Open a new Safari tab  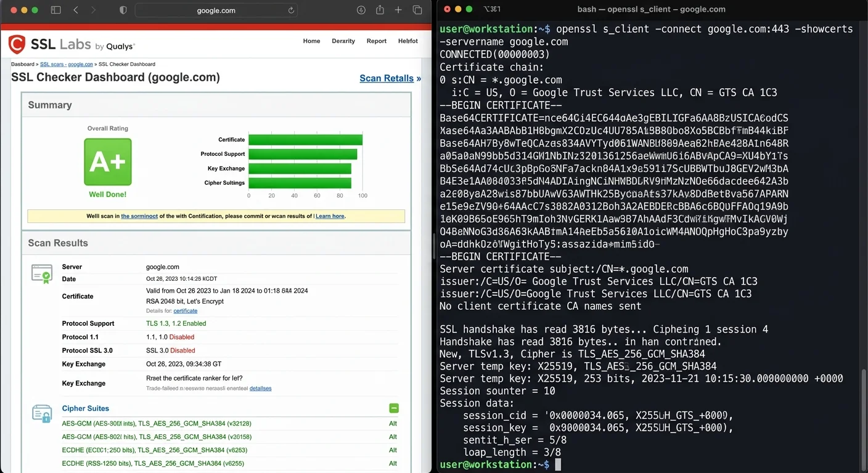[398, 10]
